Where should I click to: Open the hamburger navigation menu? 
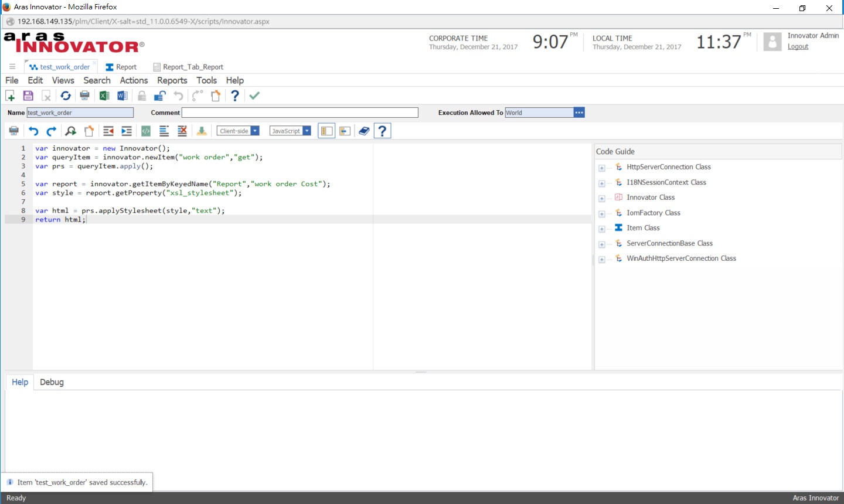(x=12, y=67)
